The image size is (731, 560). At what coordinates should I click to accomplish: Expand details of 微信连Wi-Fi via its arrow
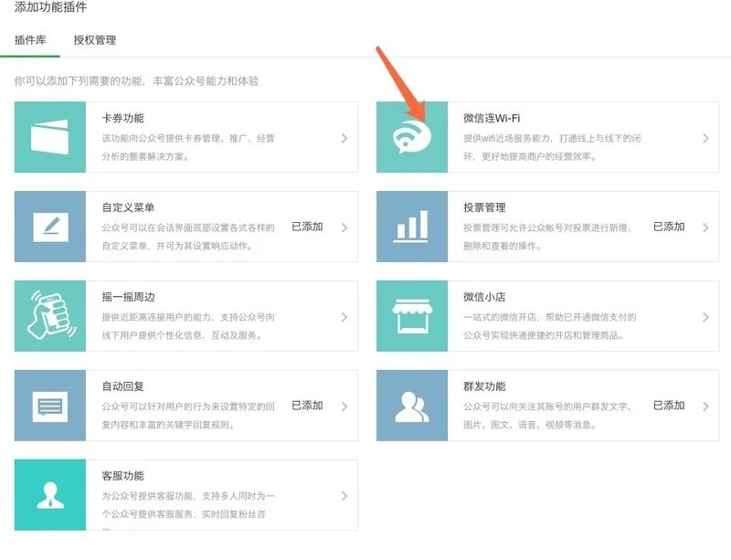(704, 136)
